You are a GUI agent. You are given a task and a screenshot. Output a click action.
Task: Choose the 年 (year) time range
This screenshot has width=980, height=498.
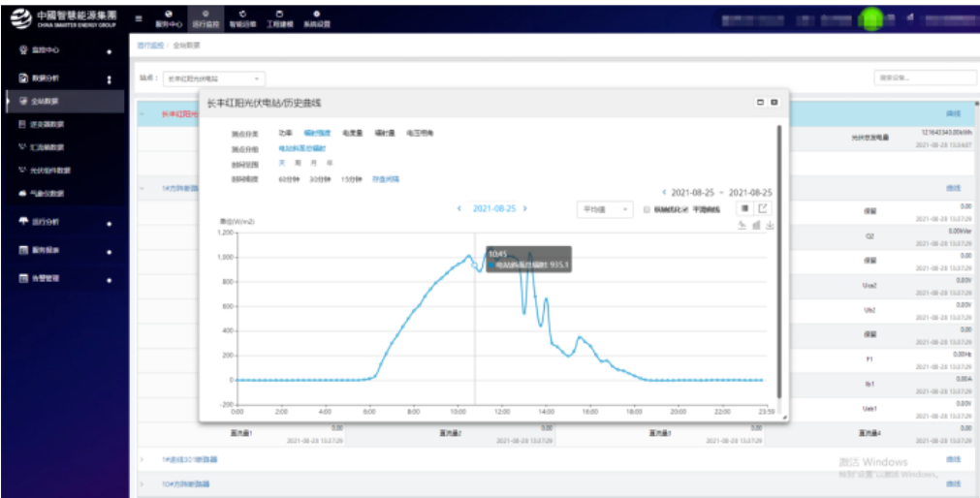(330, 163)
